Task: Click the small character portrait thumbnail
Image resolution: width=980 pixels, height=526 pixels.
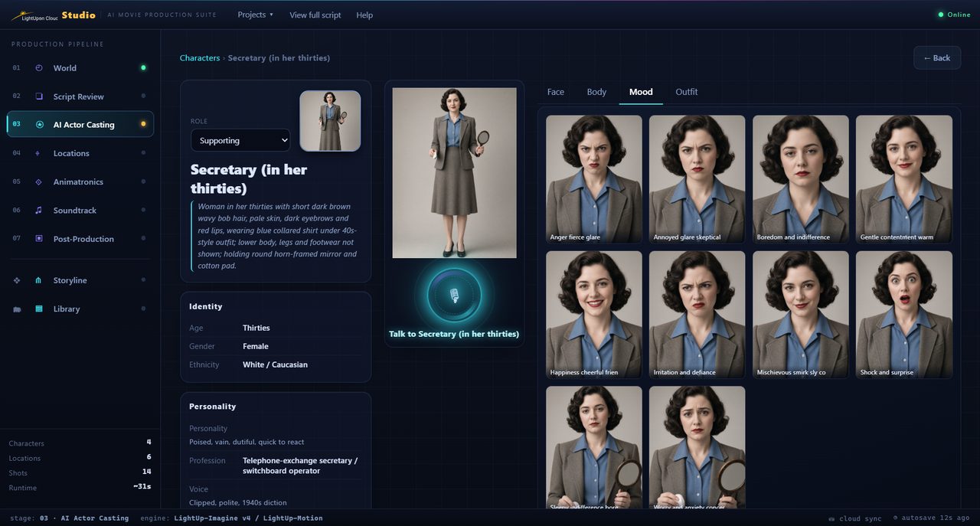Action: pyautogui.click(x=330, y=121)
